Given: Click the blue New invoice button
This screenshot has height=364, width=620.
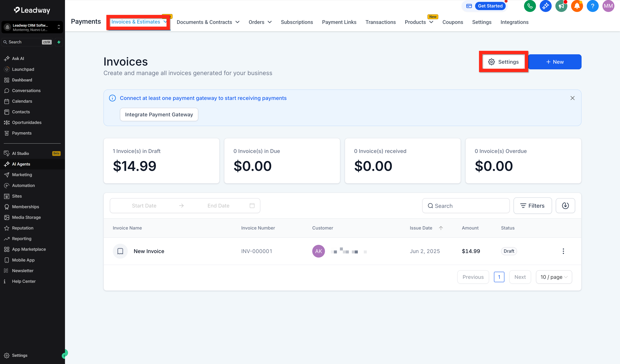Looking at the screenshot, I should click(555, 62).
